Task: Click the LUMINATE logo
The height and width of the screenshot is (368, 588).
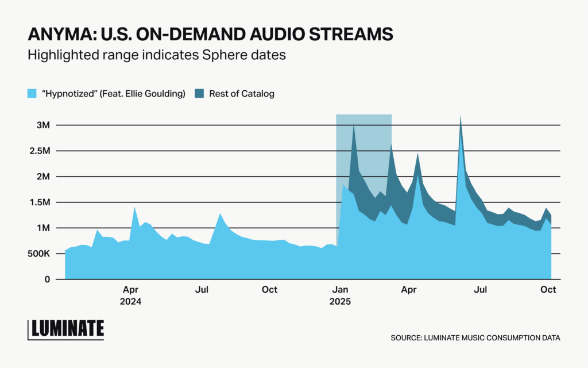Action: point(65,329)
